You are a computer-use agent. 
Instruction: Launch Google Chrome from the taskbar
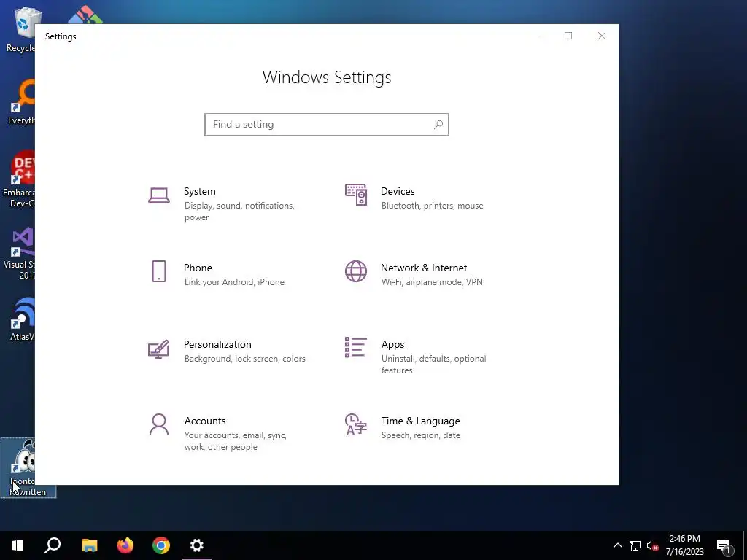pyautogui.click(x=161, y=545)
